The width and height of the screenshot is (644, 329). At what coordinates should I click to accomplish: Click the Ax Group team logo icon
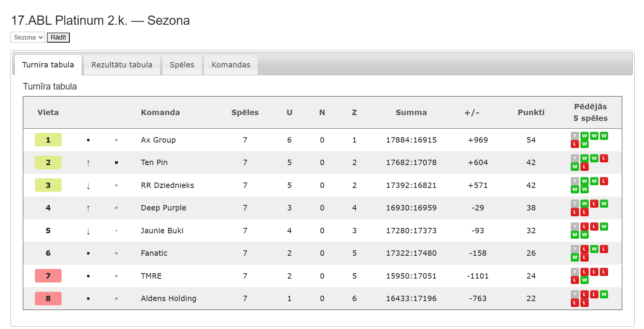(116, 140)
